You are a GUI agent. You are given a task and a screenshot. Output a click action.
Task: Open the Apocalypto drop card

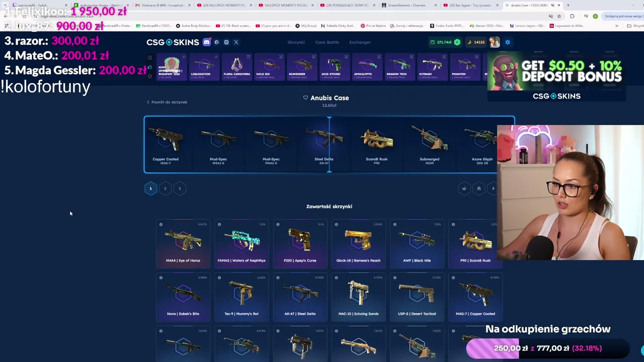367,66
